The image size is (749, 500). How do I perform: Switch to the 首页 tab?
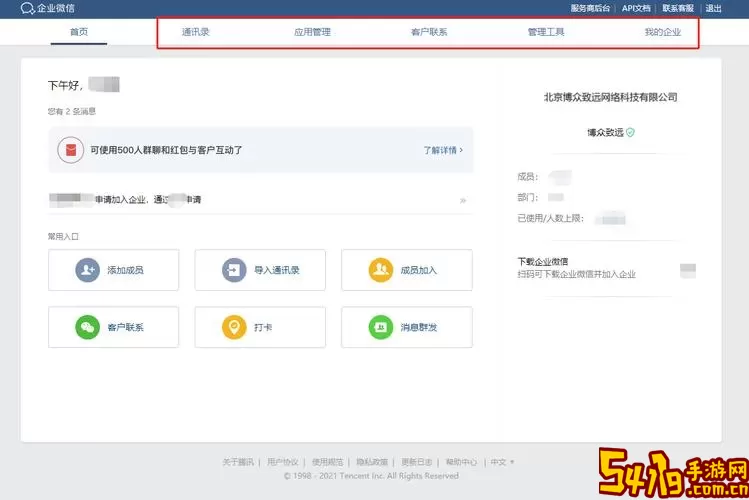(79, 32)
